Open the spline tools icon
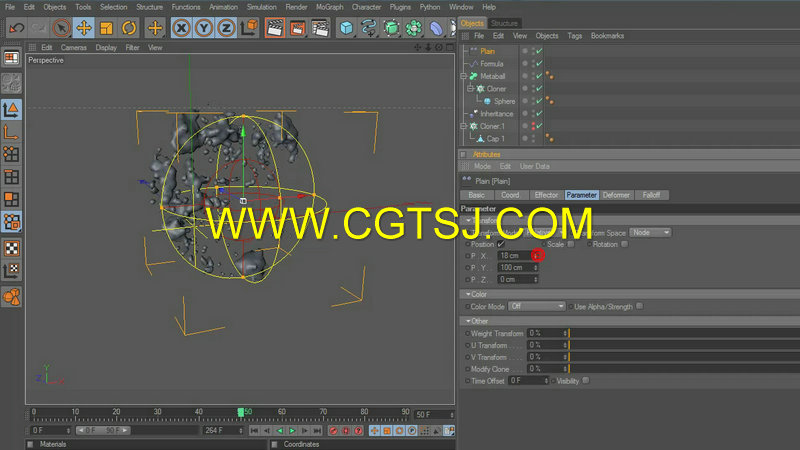The image size is (800, 450). tap(368, 28)
